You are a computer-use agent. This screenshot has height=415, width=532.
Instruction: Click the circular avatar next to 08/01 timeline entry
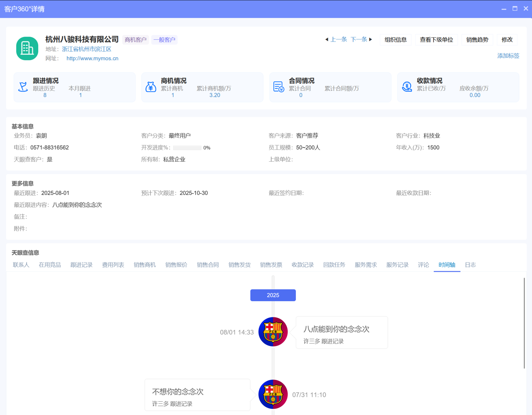[x=273, y=332]
